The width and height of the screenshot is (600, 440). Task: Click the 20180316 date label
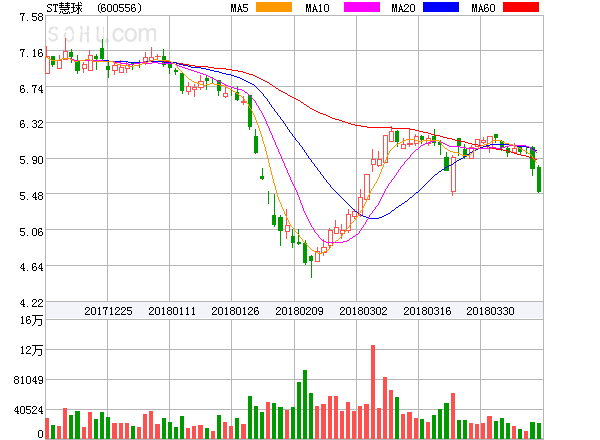pos(427,311)
